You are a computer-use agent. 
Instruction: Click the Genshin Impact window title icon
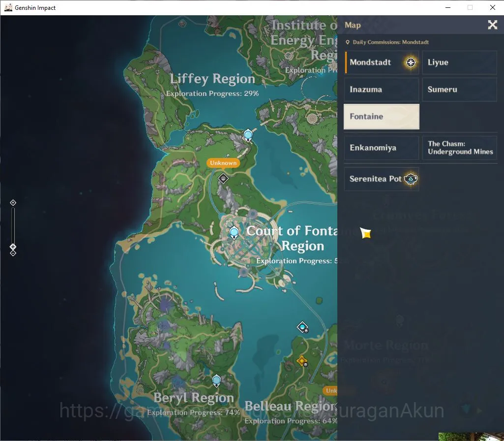pyautogui.click(x=8, y=7)
